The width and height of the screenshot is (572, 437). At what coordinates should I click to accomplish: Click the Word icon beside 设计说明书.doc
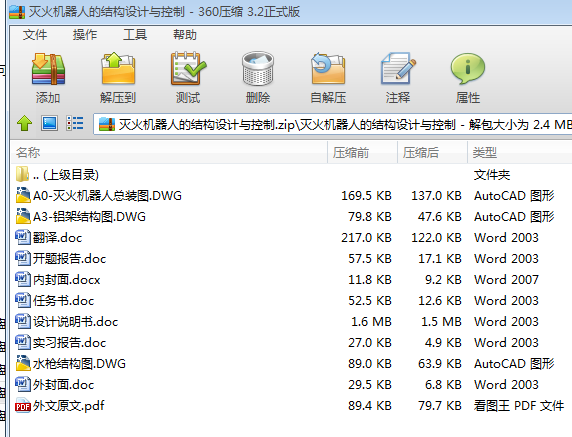[x=23, y=321]
